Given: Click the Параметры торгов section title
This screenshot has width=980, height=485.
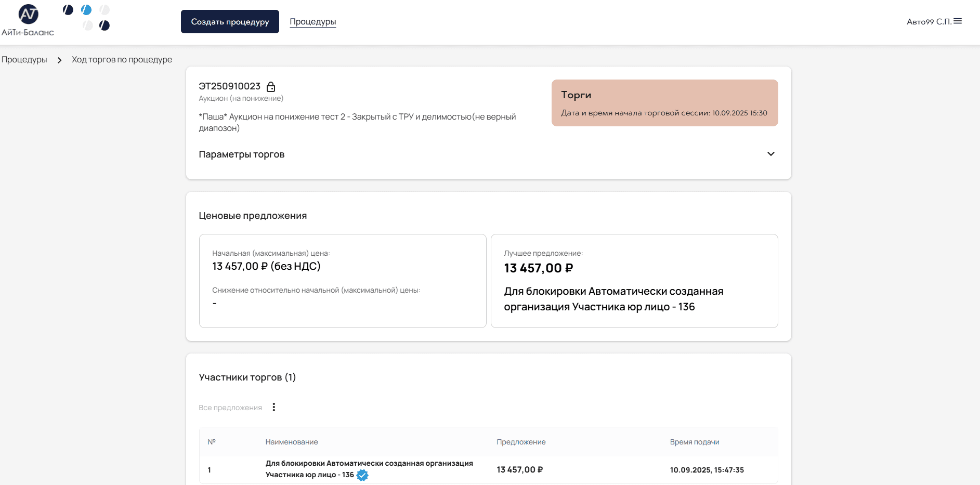Looking at the screenshot, I should 242,154.
